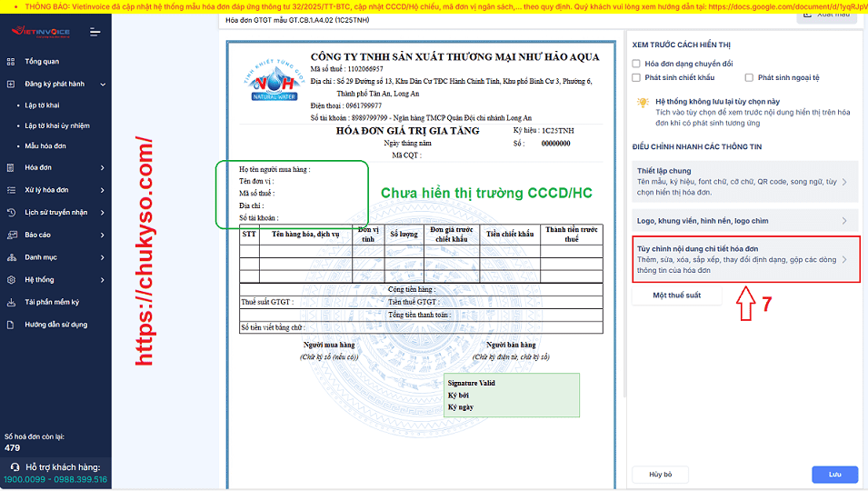Click the Hướng dẫn sử dụng file icon
This screenshot has height=491, width=868.
[x=11, y=325]
